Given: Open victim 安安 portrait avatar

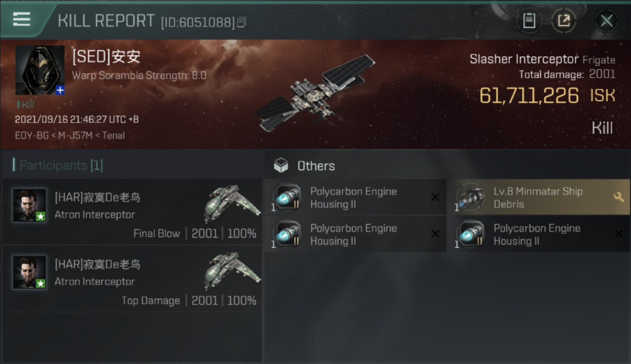Looking at the screenshot, I should pyautogui.click(x=40, y=70).
